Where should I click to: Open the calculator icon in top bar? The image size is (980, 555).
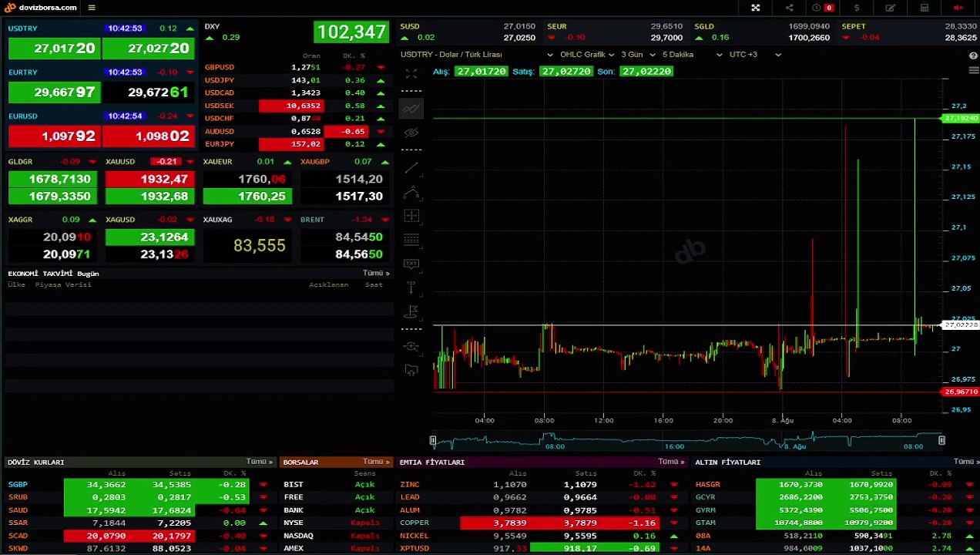(x=925, y=8)
